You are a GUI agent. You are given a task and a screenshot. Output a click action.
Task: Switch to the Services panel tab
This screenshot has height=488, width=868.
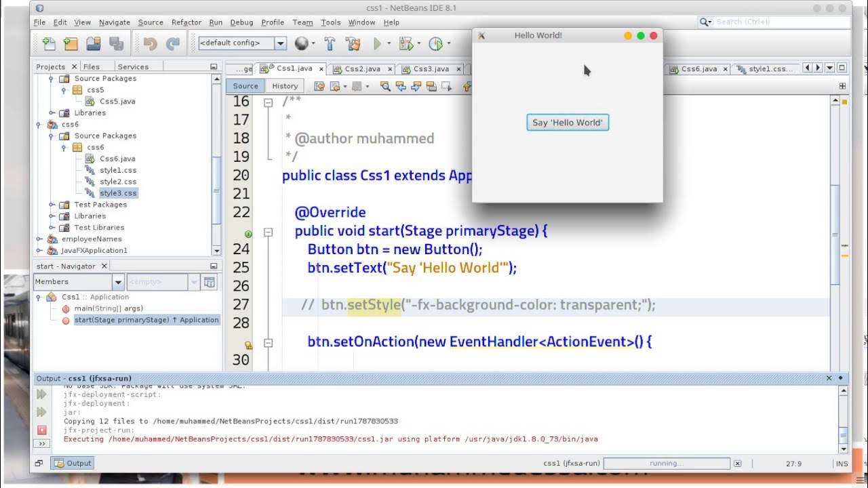133,66
